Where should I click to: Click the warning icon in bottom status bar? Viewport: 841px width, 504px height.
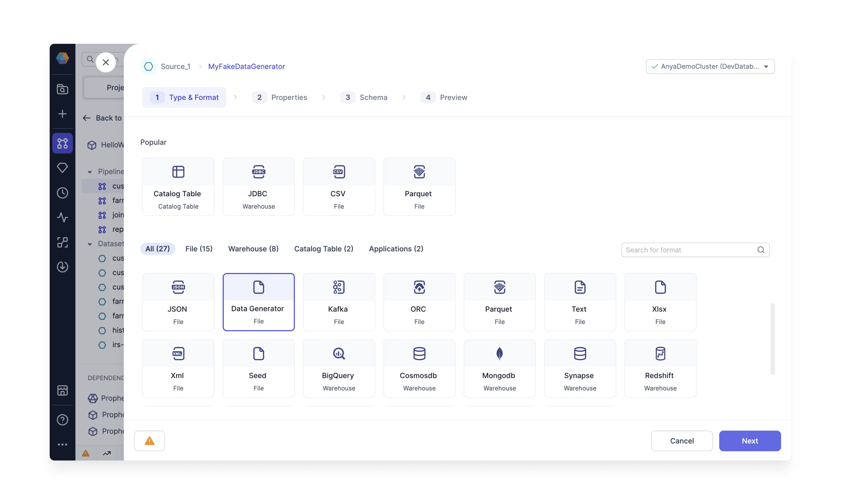pyautogui.click(x=86, y=453)
